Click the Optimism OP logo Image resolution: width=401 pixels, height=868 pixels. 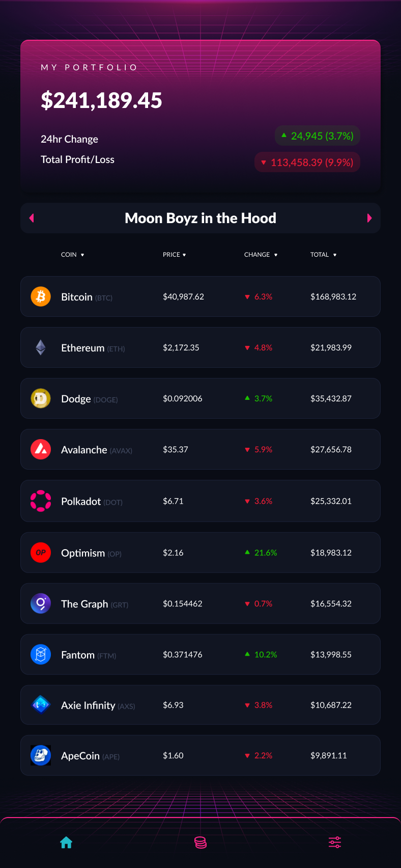coord(41,553)
